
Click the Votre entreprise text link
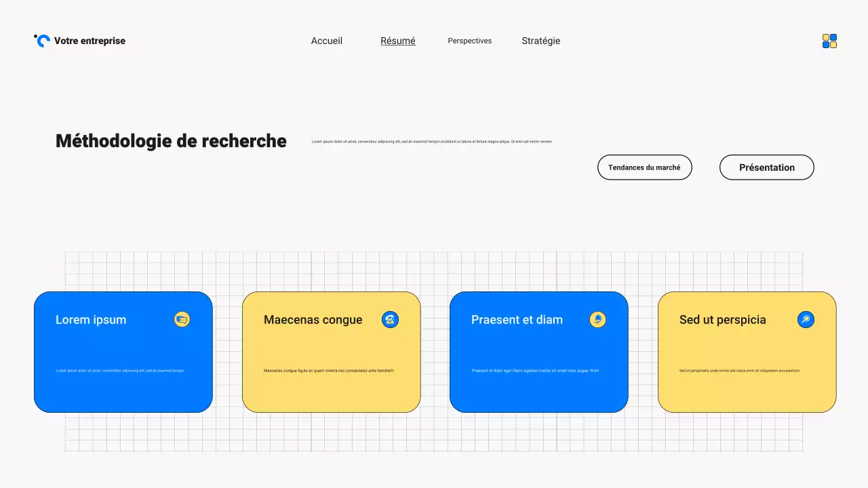click(x=90, y=41)
